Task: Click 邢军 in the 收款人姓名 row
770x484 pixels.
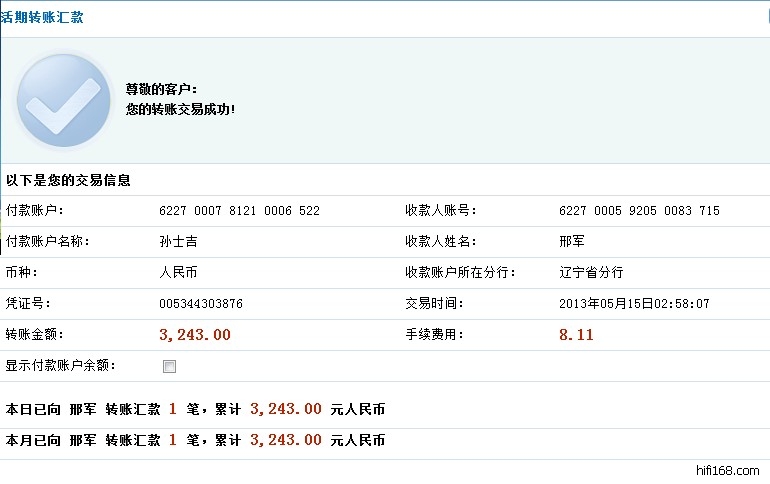Action: click(x=571, y=242)
